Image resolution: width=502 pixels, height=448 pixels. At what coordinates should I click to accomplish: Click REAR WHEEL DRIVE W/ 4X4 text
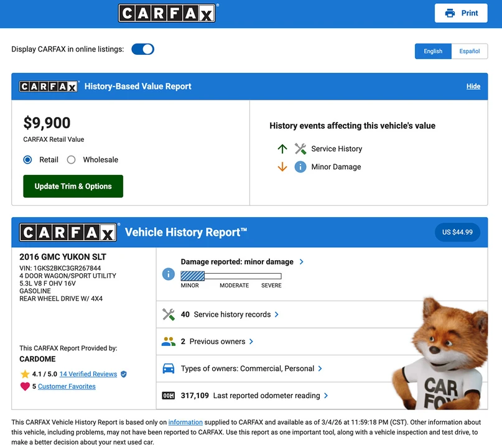point(61,299)
